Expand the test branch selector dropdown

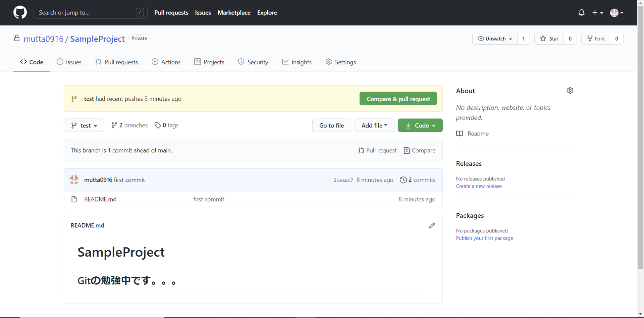click(x=84, y=125)
